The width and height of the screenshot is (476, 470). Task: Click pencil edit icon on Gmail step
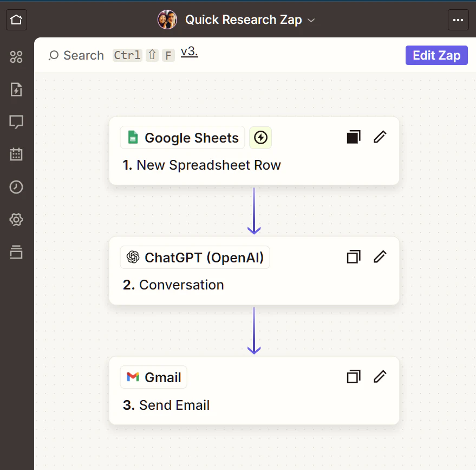click(380, 377)
